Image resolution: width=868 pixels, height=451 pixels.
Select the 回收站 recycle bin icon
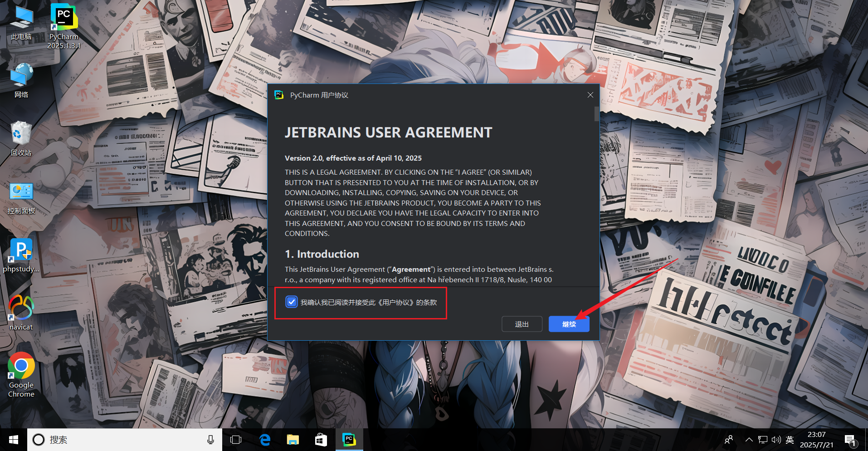(21, 138)
